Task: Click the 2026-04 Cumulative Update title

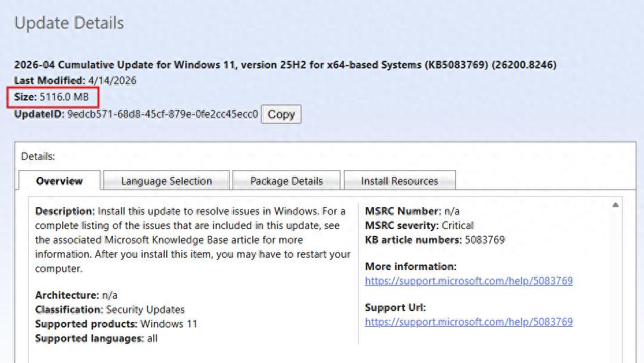Action: [x=285, y=65]
